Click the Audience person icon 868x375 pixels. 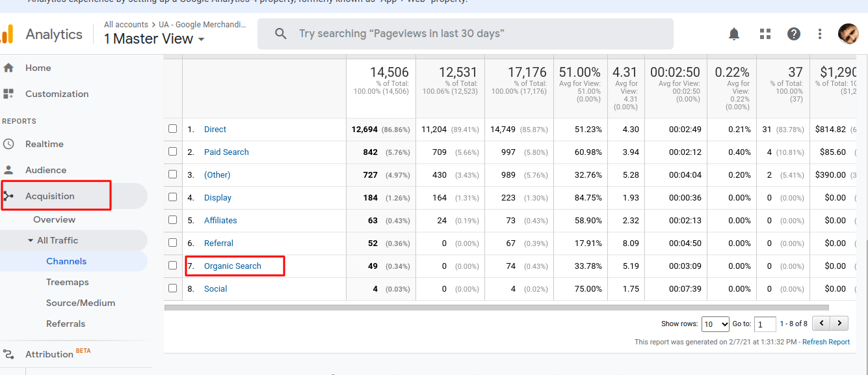[8, 170]
